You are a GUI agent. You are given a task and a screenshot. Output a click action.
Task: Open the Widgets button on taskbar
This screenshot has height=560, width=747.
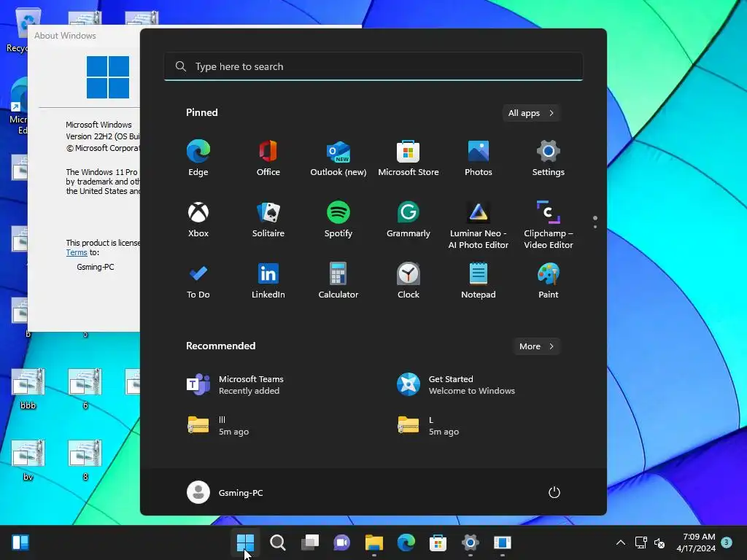click(20, 542)
